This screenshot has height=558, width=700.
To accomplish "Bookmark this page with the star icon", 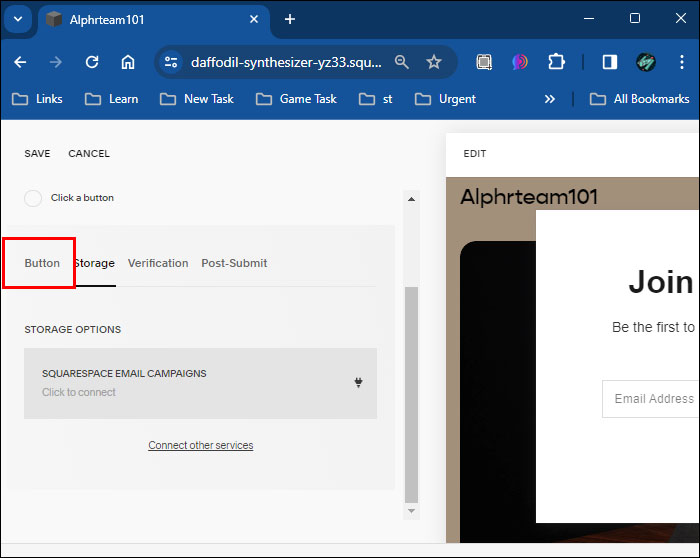I will [x=434, y=62].
